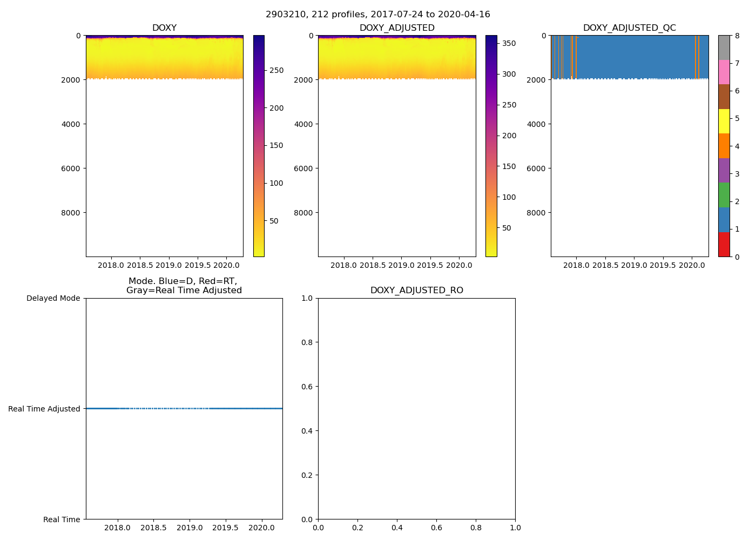Click the gray segment atop the QC colorbar
The height and width of the screenshot is (540, 756).
(x=724, y=48)
